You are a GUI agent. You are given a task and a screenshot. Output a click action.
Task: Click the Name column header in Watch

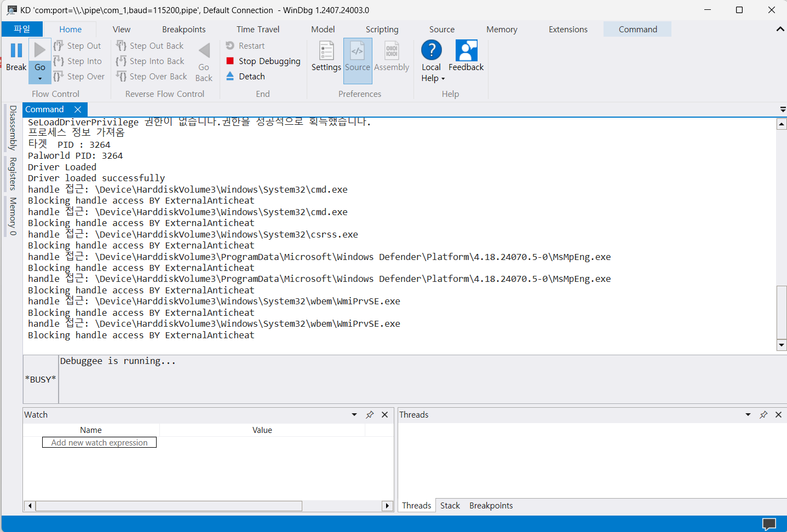click(x=91, y=430)
